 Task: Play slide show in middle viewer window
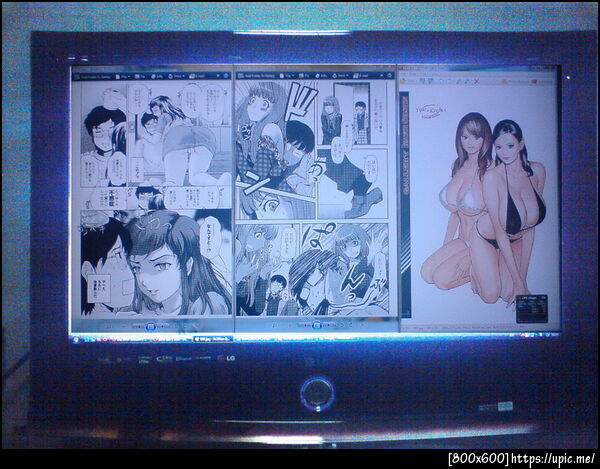tap(316, 326)
